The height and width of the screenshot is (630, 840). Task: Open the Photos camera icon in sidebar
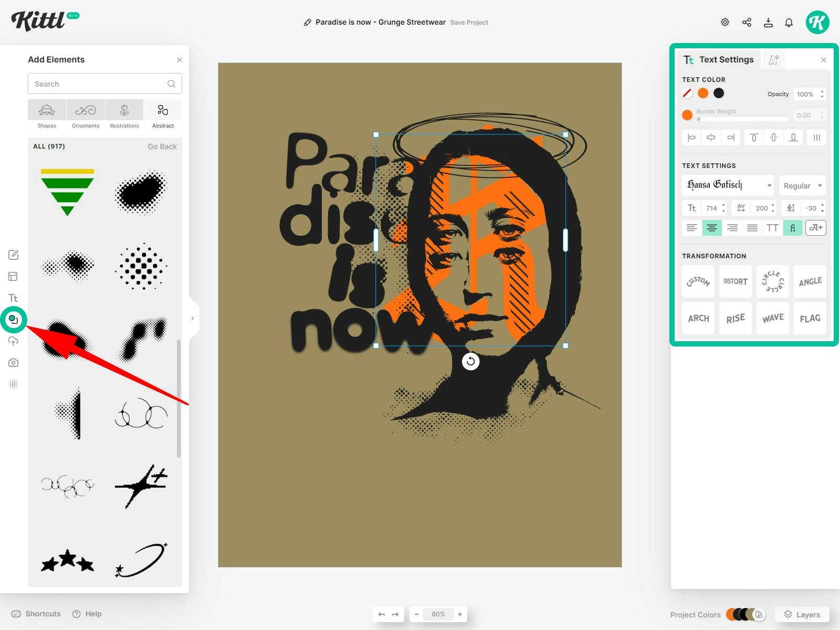point(13,363)
